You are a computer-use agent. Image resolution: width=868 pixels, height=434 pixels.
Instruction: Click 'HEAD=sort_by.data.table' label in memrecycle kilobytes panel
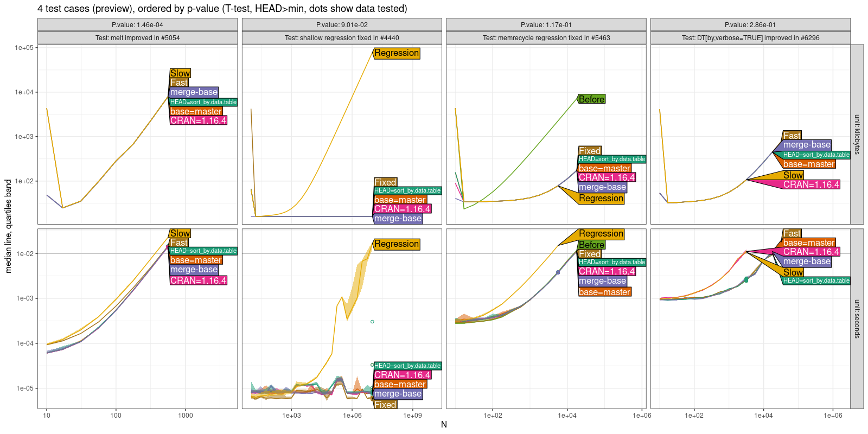pos(612,159)
